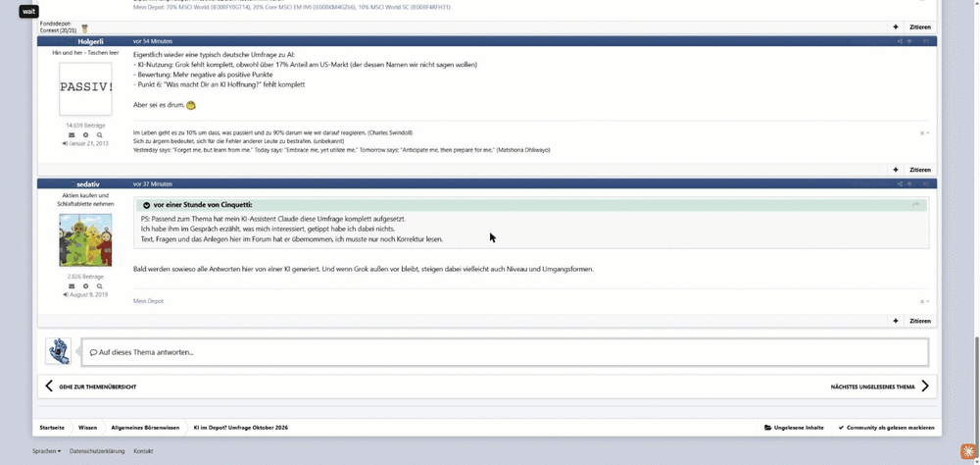Image resolution: width=980 pixels, height=465 pixels.
Task: Mark community as read via 'Community als gelesen markieren'
Action: click(886, 428)
